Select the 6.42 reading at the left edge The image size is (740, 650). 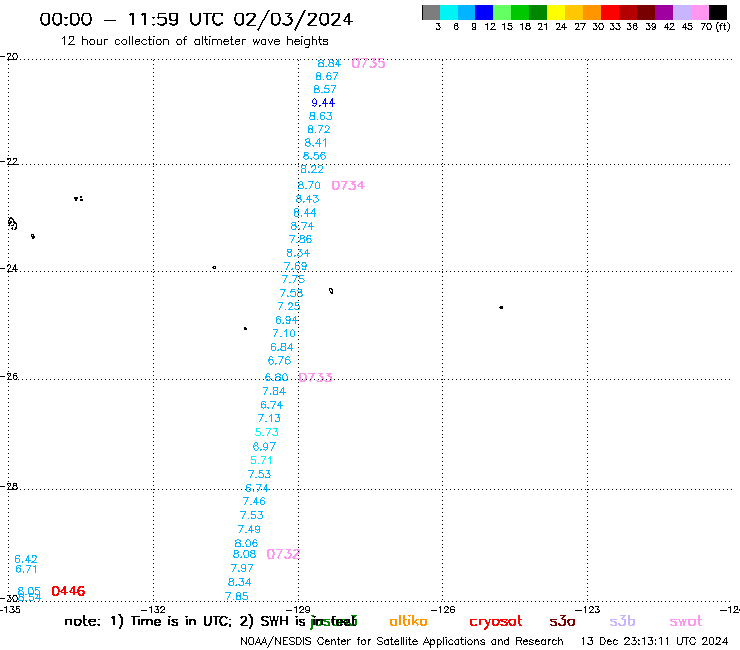pyautogui.click(x=26, y=559)
